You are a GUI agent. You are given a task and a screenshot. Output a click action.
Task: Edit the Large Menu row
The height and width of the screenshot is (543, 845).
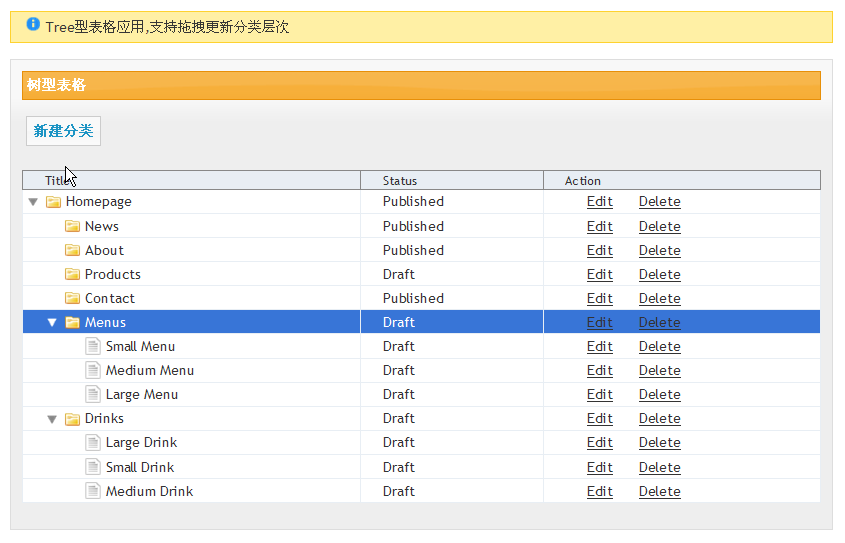click(600, 394)
